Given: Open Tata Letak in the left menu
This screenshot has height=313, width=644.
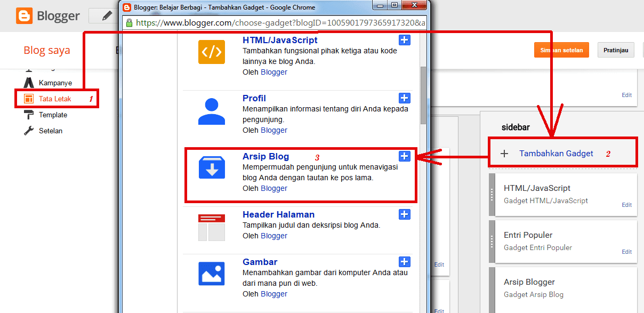Looking at the screenshot, I should click(x=55, y=99).
